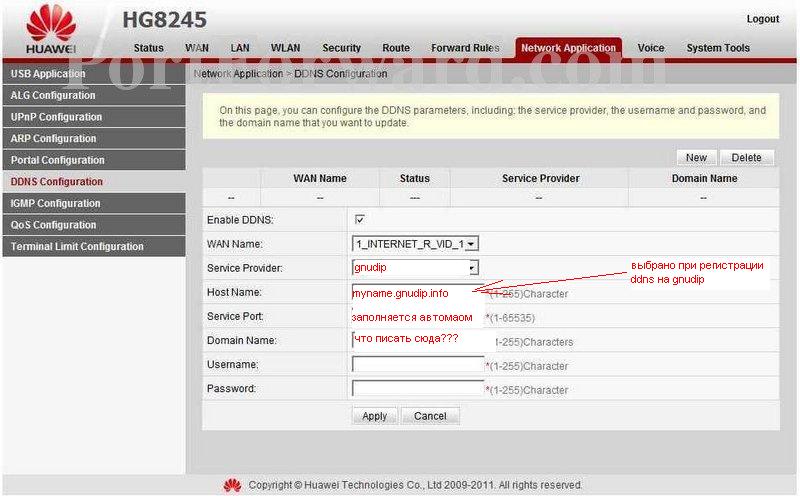The width and height of the screenshot is (800, 496).
Task: Open the Voice tab
Action: coord(651,48)
